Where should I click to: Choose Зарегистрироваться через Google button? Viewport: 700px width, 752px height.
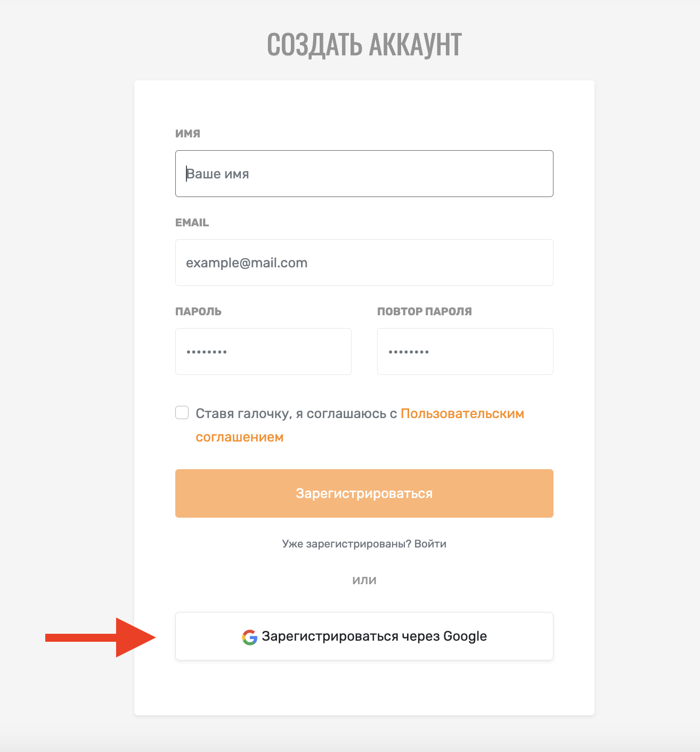tap(364, 636)
